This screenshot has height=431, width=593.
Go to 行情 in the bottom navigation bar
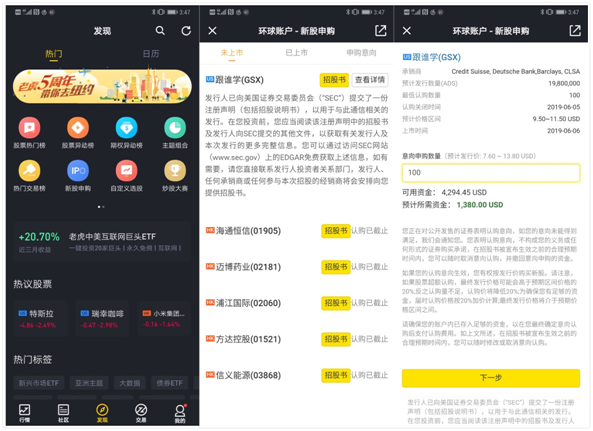tap(25, 413)
